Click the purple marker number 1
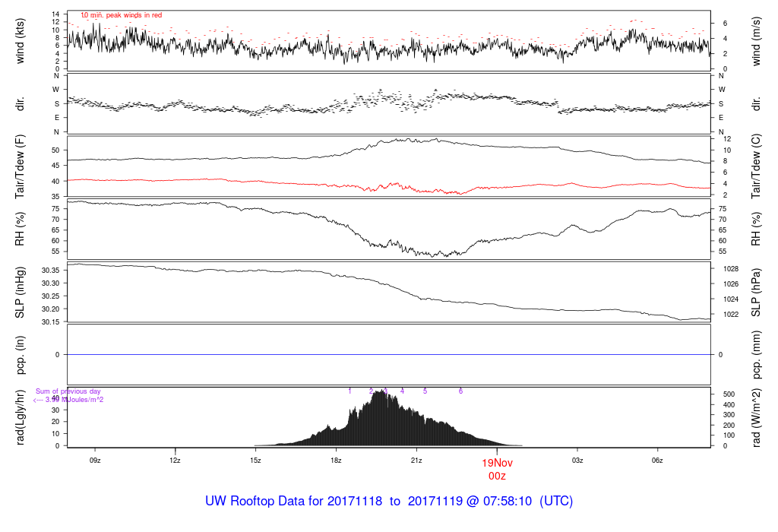778x532 pixels. pos(349,391)
